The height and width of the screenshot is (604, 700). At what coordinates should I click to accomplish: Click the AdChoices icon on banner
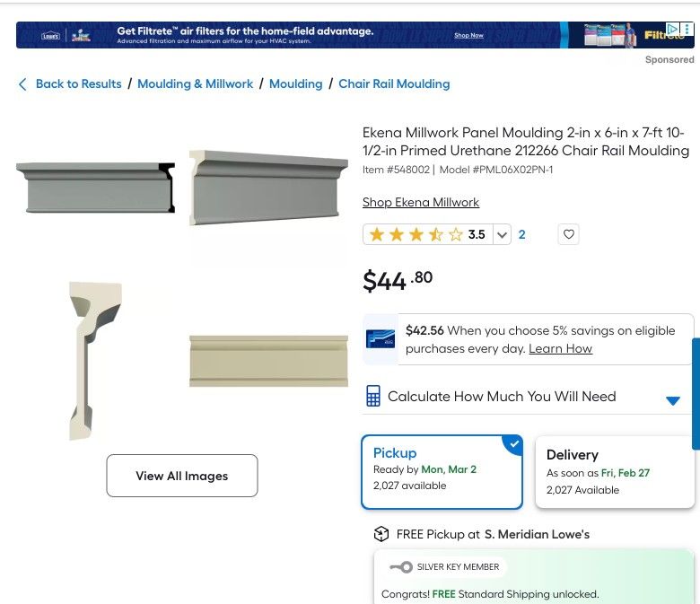(672, 29)
